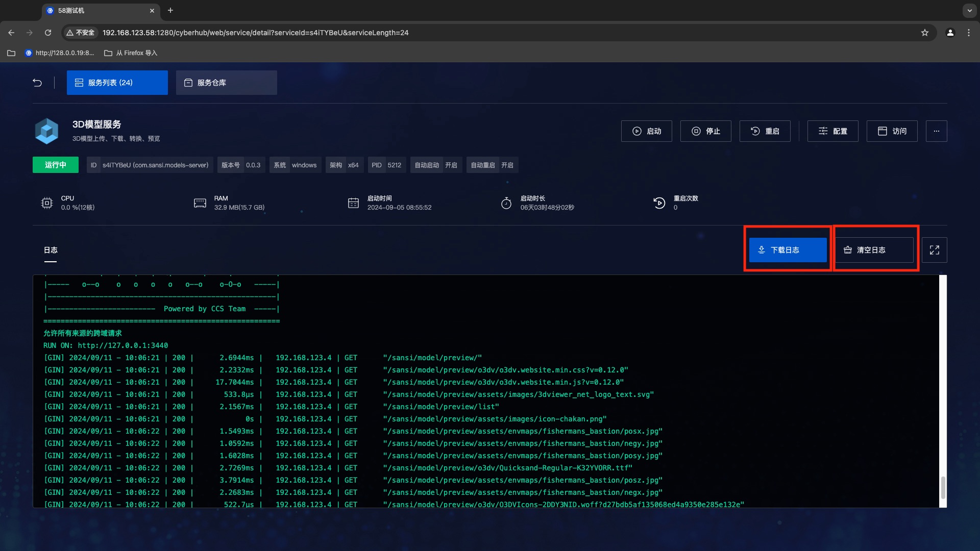Click the bookmarks bar folder icon
The image size is (980, 551).
11,53
